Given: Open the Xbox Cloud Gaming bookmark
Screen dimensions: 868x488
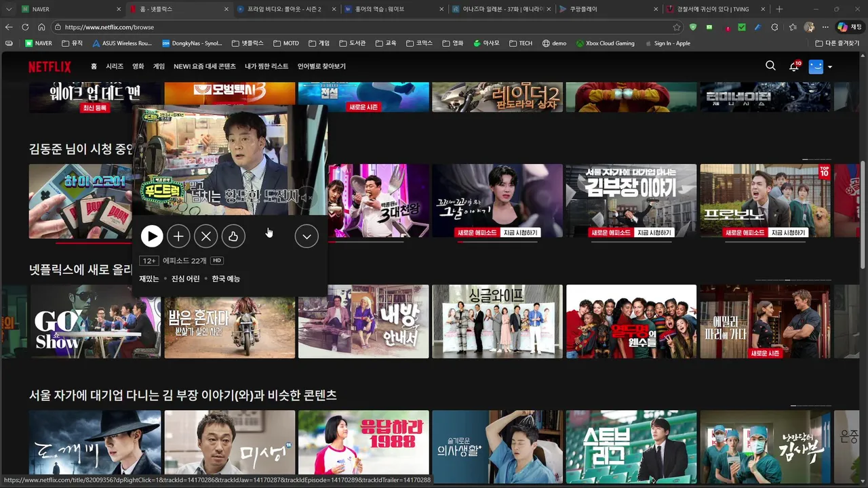Looking at the screenshot, I should pyautogui.click(x=605, y=43).
